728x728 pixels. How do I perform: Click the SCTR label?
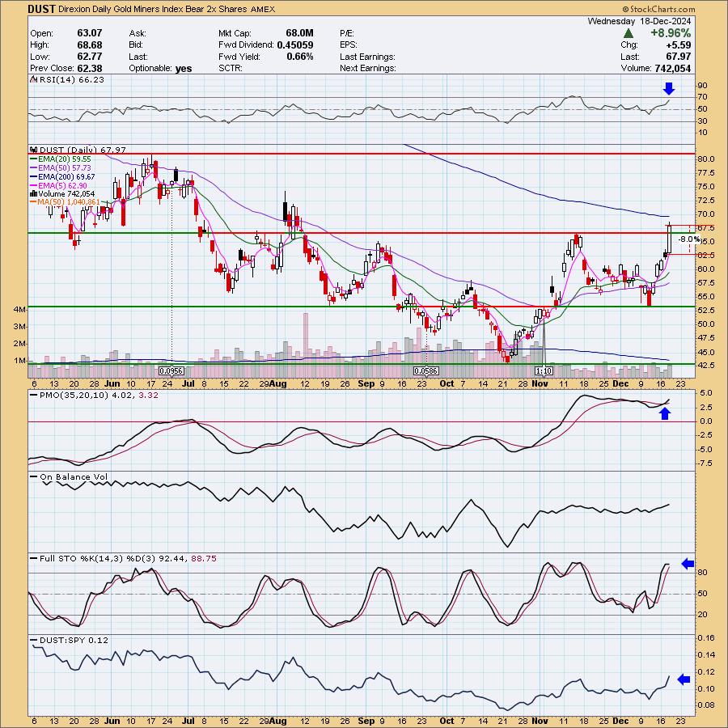coord(231,68)
